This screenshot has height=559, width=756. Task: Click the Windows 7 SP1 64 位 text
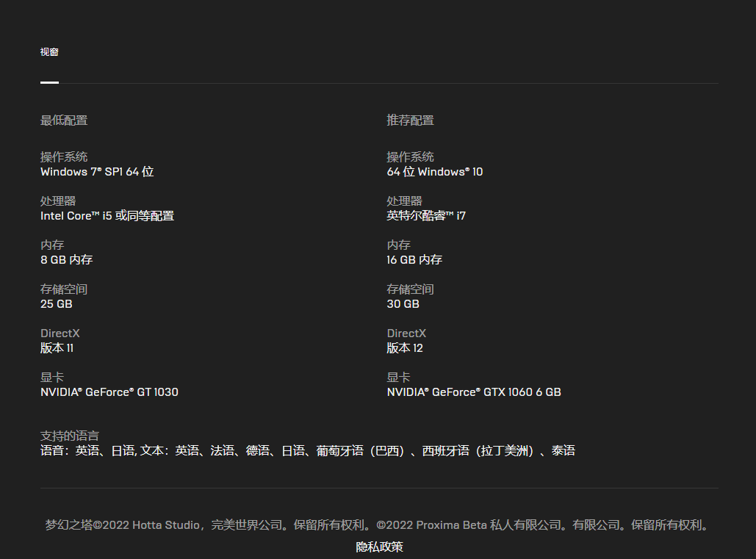(97, 172)
